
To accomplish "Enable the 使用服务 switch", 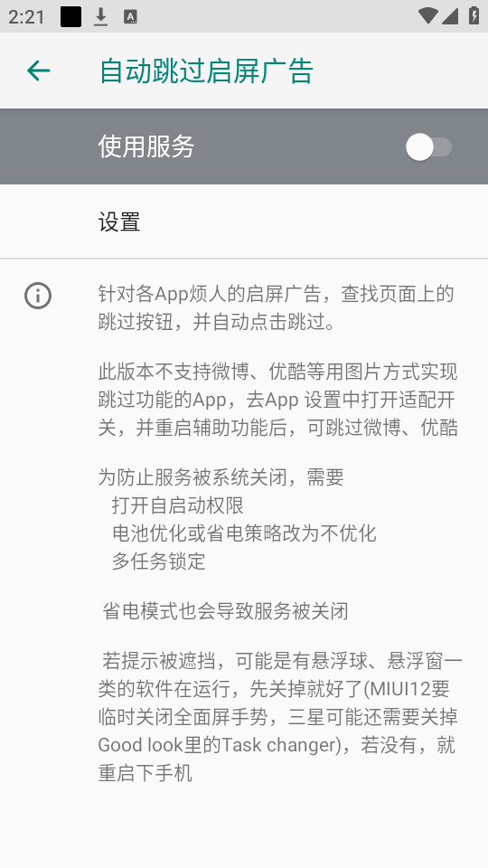I will 428,147.
